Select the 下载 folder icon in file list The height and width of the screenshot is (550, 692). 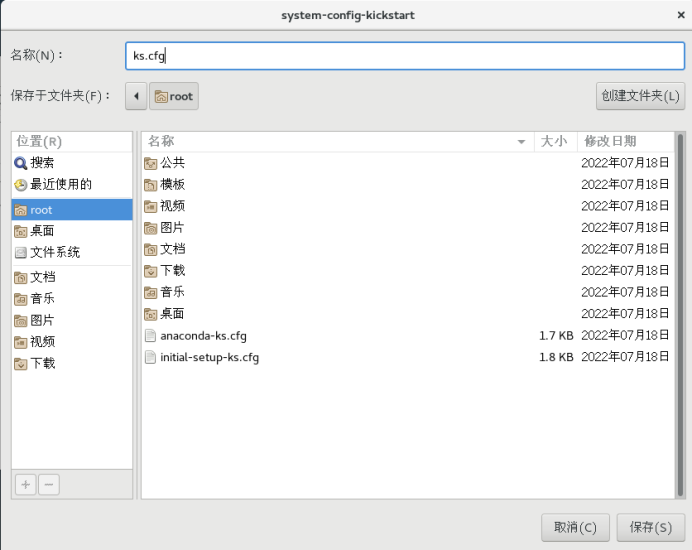point(150,271)
